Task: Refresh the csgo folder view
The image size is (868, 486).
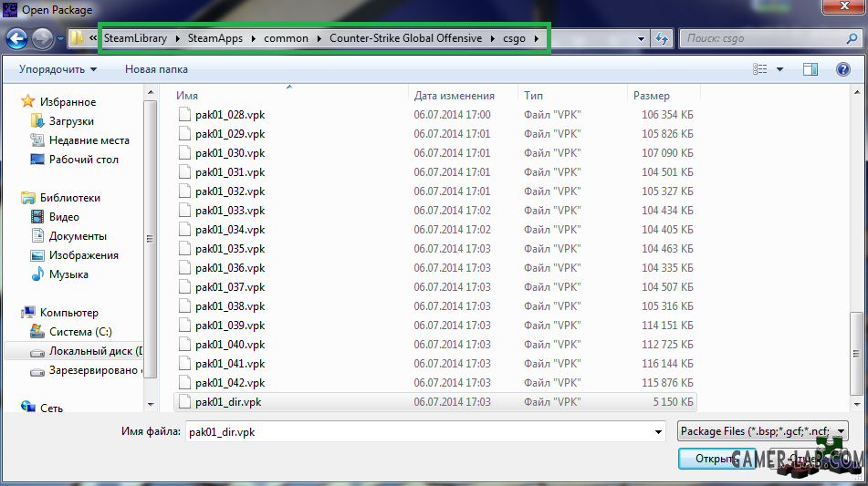Action: click(662, 38)
